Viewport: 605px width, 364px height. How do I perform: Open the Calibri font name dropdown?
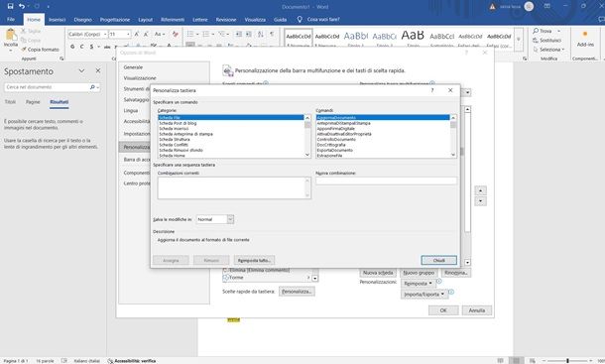105,34
